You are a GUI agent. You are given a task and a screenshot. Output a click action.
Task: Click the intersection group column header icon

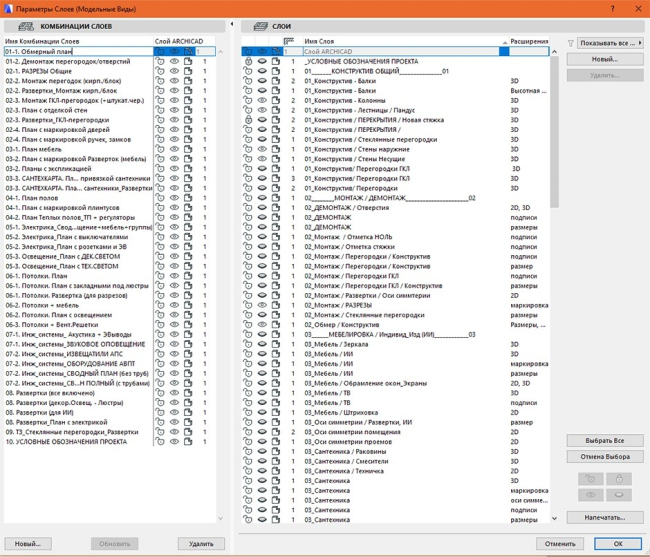click(x=290, y=41)
